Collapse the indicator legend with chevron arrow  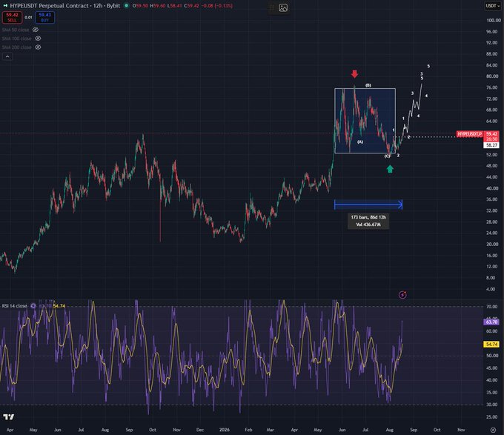(7, 56)
